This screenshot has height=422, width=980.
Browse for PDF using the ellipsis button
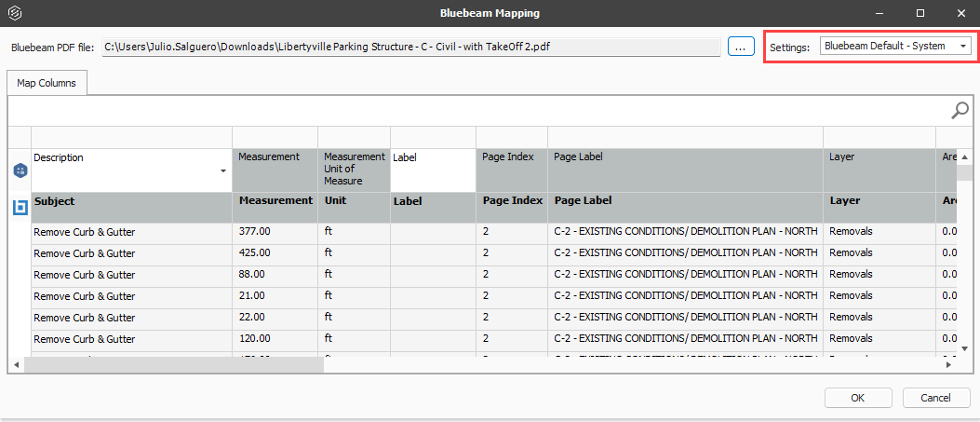(x=741, y=46)
